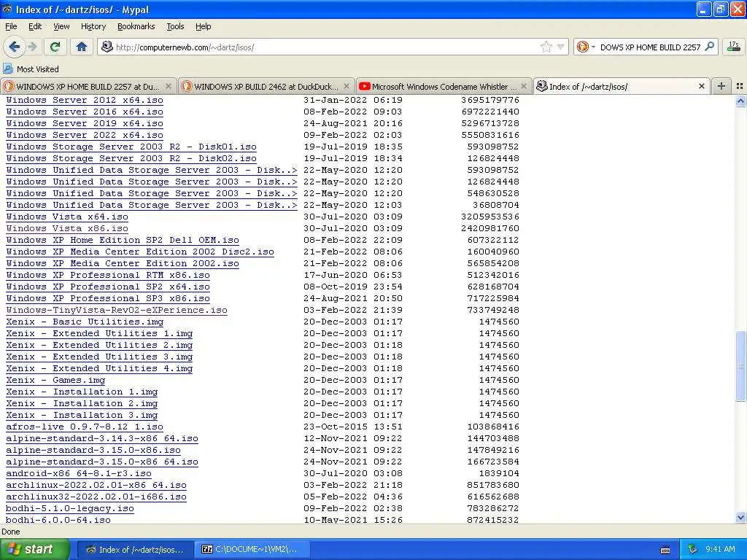Open Windows XP Professional SP3 x86.iso
Viewport: 747px width, 560px height.
coord(108,298)
